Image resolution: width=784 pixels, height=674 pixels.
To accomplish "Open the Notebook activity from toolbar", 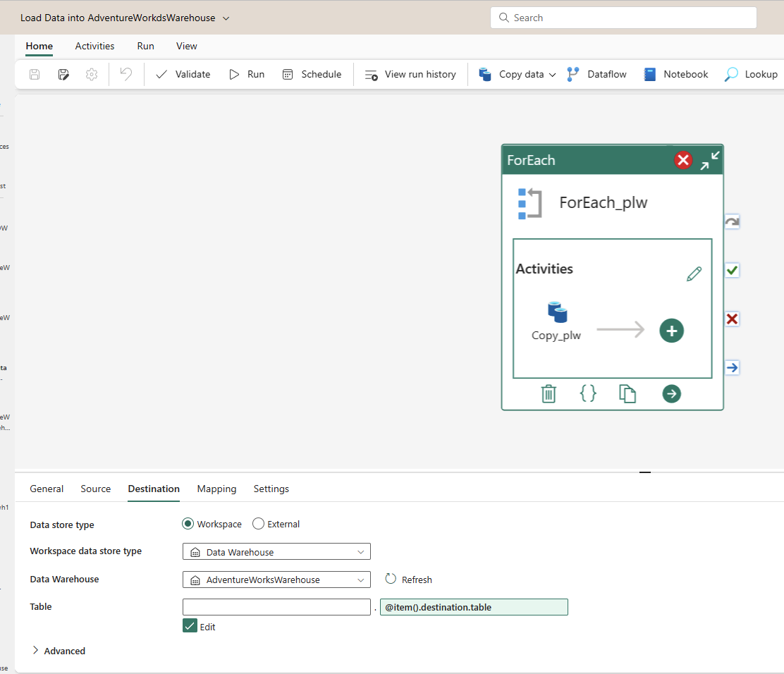I will [675, 74].
